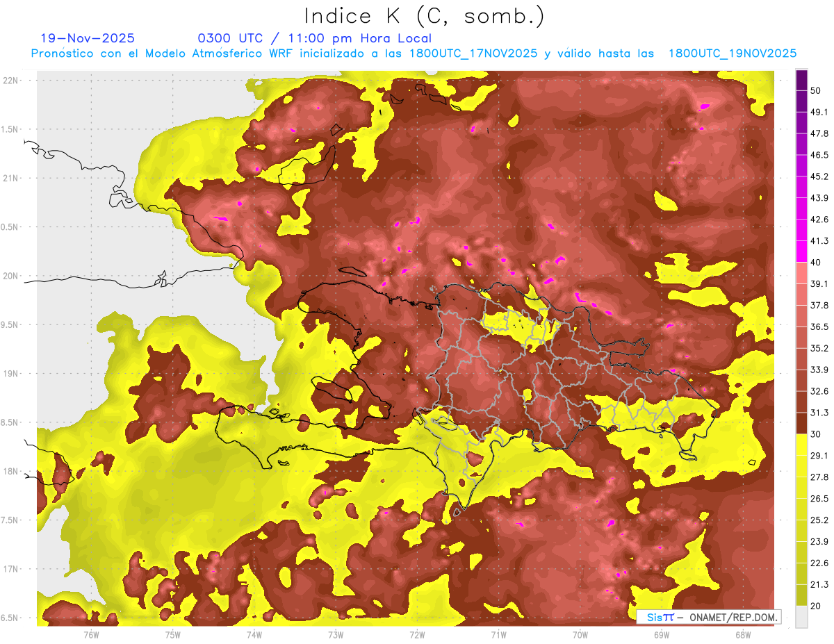Click the color scale value "45.2"

[x=819, y=176]
